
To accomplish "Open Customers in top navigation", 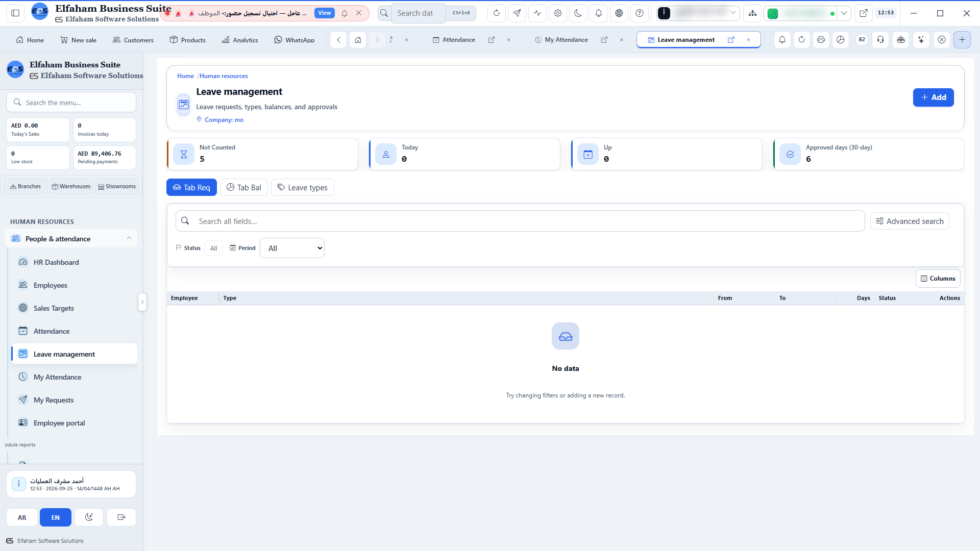I will pos(133,40).
